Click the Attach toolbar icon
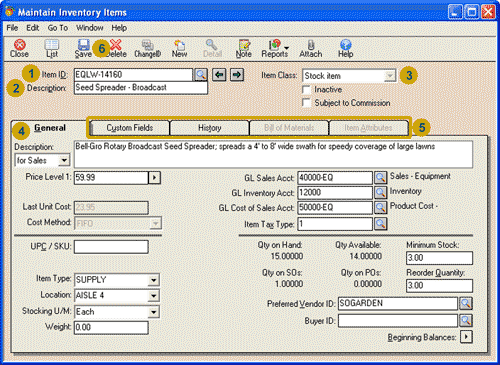500x365 pixels. pyautogui.click(x=311, y=49)
